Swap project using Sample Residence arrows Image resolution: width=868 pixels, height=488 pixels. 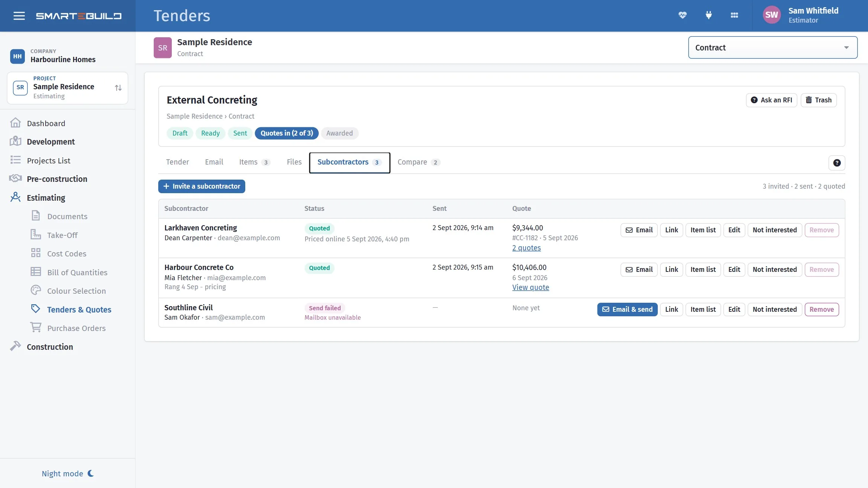(118, 88)
